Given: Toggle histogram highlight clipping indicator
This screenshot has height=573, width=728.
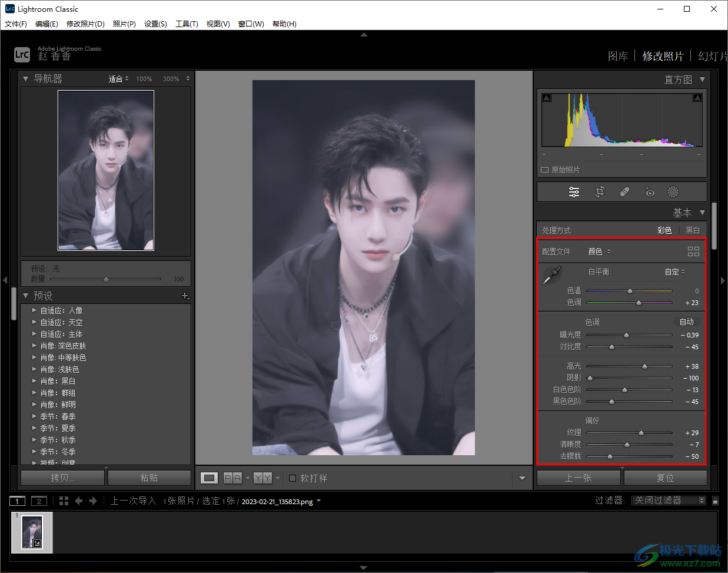Looking at the screenshot, I should [x=697, y=98].
